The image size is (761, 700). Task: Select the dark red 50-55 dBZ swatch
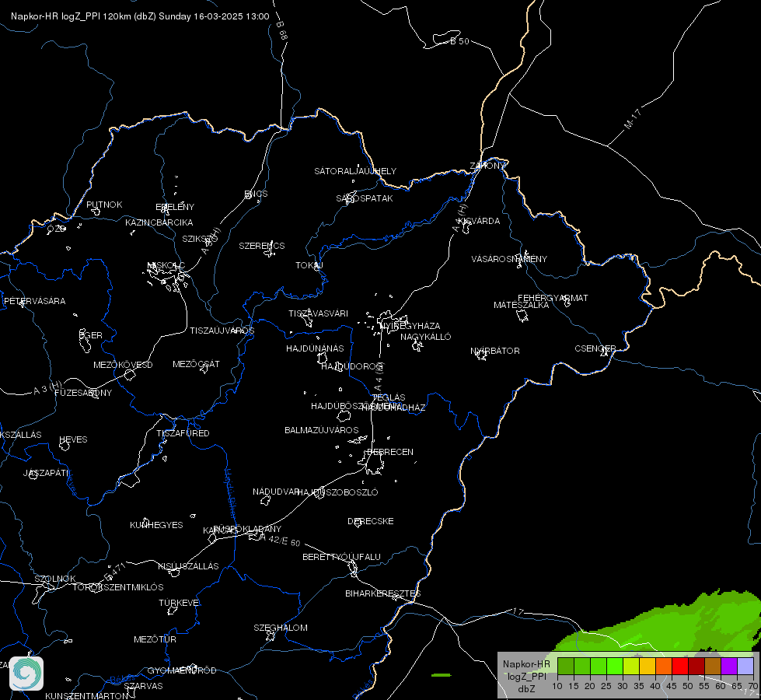coord(696,666)
